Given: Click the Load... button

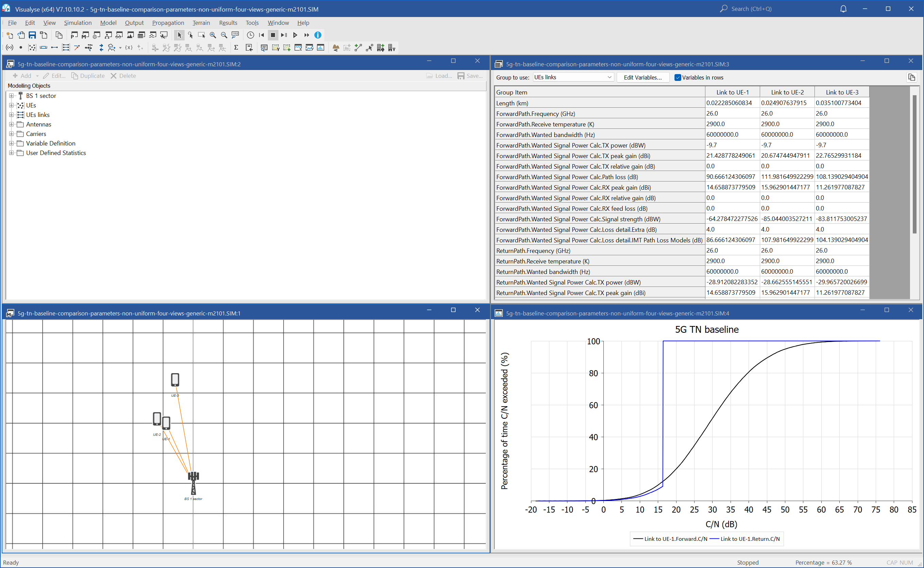Looking at the screenshot, I should [x=439, y=76].
